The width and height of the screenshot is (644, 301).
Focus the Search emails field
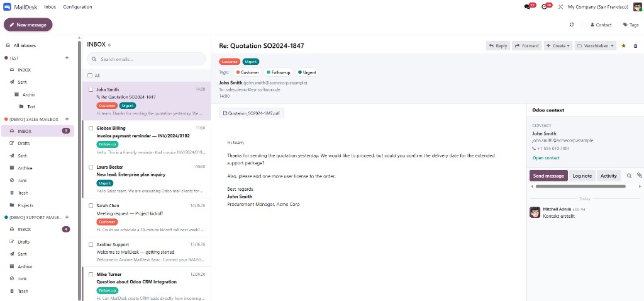coord(146,59)
